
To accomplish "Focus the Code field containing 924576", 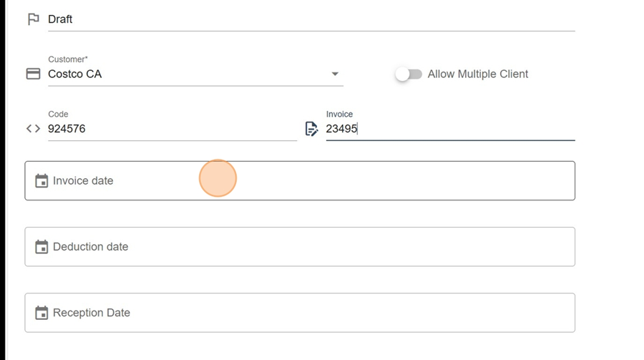I will [172, 129].
